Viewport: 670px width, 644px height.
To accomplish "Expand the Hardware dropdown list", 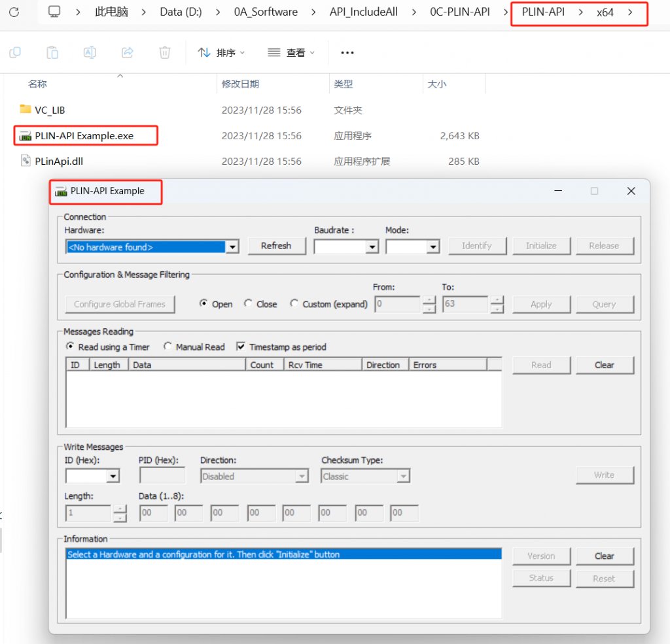I will click(232, 247).
